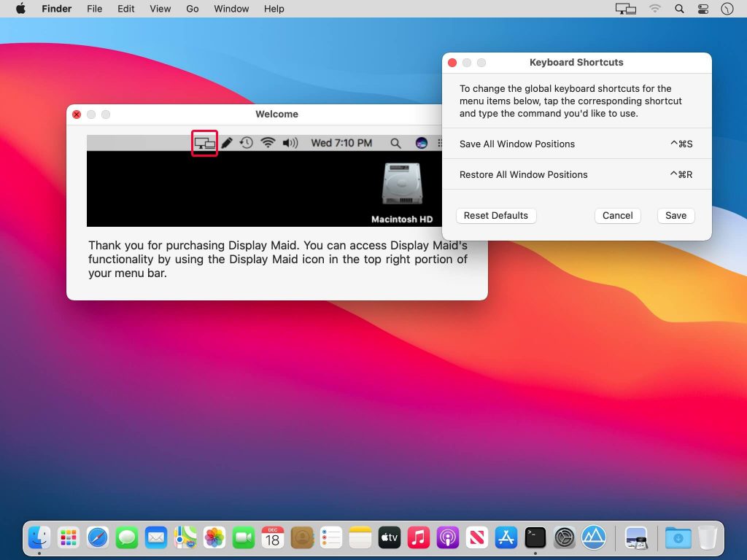The height and width of the screenshot is (560, 747).
Task: Open Display Maid menu bar icon
Action: [626, 9]
